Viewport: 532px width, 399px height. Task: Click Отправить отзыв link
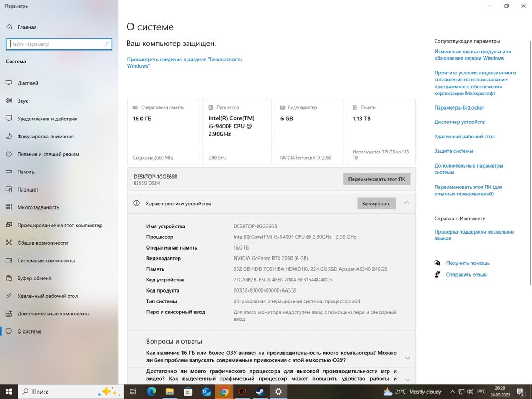pos(466,275)
